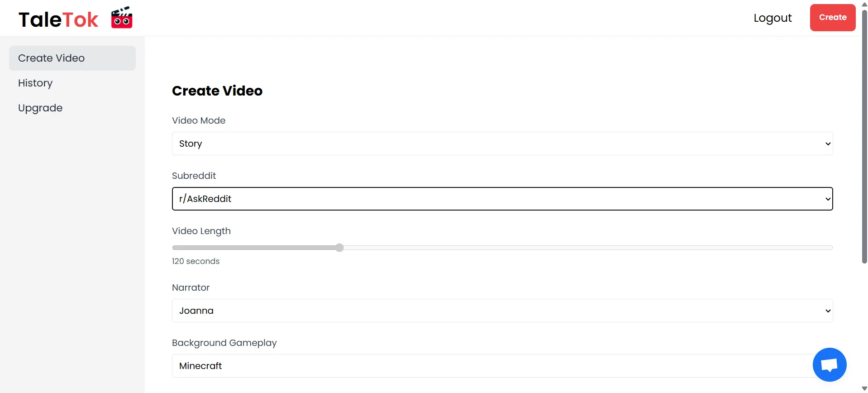Click the Subreddit dropdown chevron arrow
The height and width of the screenshot is (393, 868).
pos(828,199)
